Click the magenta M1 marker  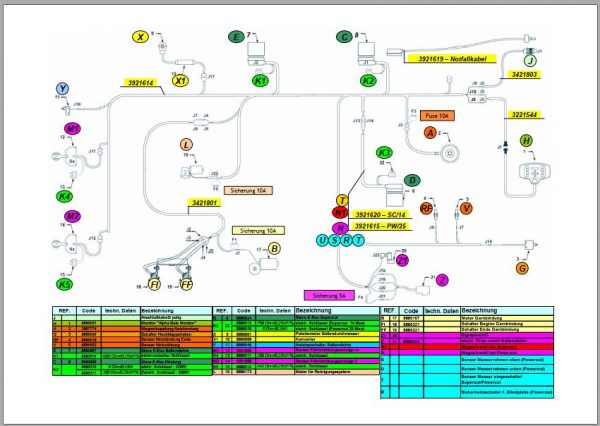(x=72, y=128)
